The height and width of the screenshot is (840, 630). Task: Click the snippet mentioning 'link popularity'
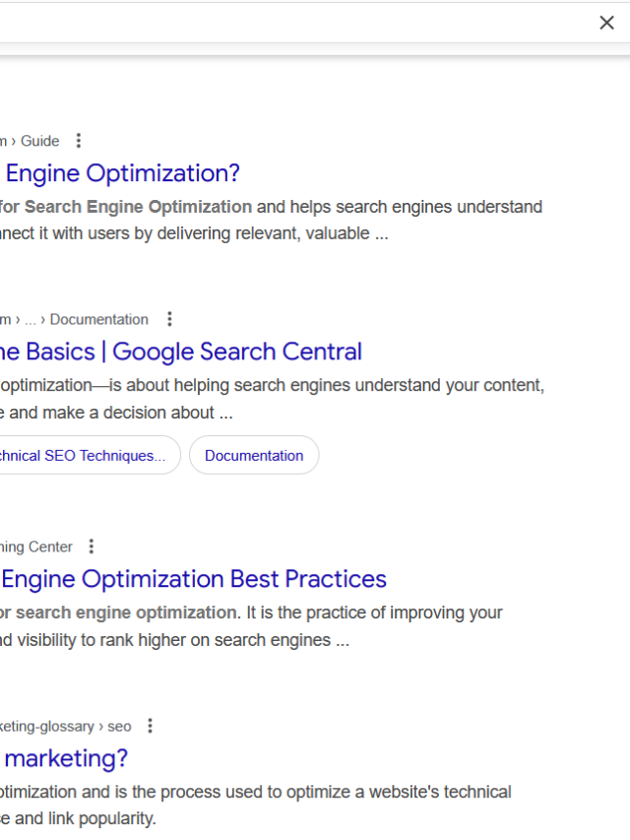[x=79, y=818]
